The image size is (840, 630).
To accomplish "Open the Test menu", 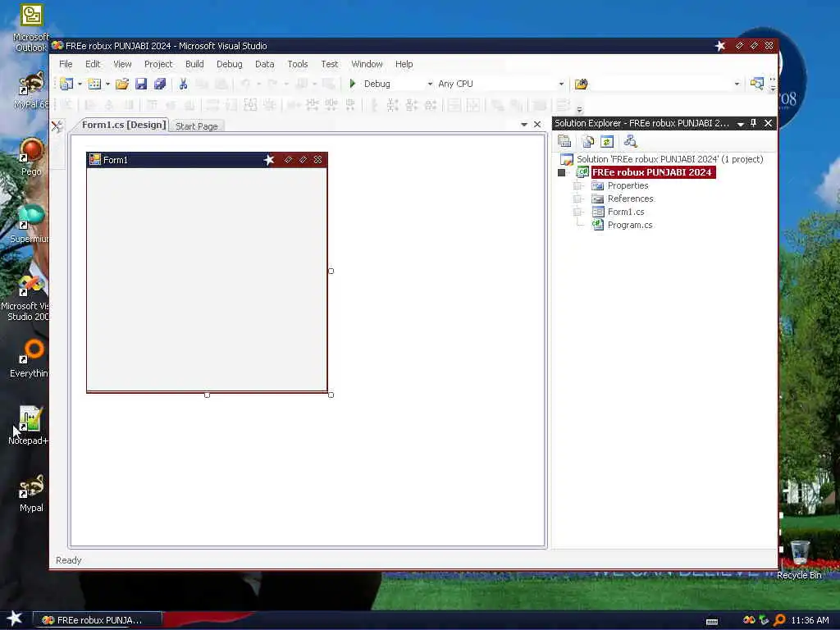I will (330, 64).
